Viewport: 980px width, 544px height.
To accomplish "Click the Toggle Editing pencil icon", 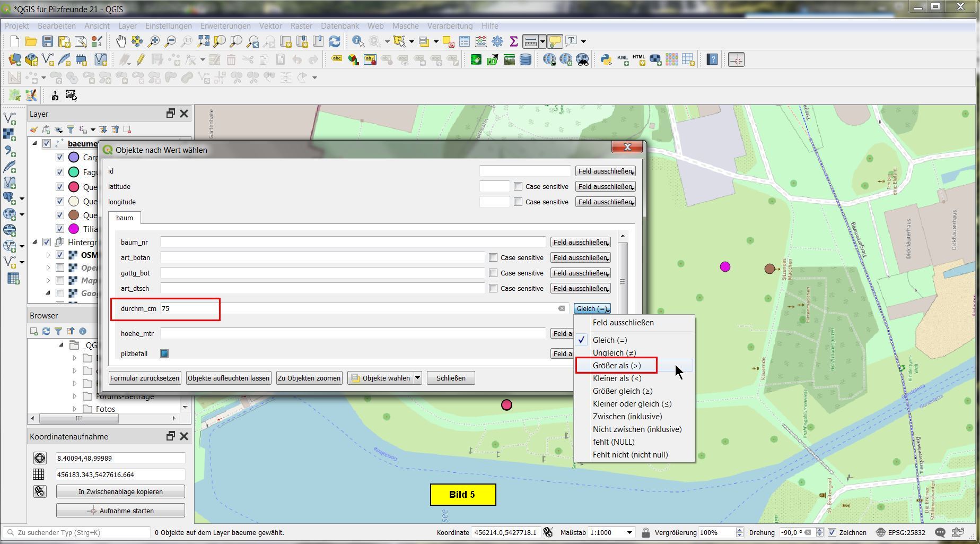I will click(x=141, y=60).
